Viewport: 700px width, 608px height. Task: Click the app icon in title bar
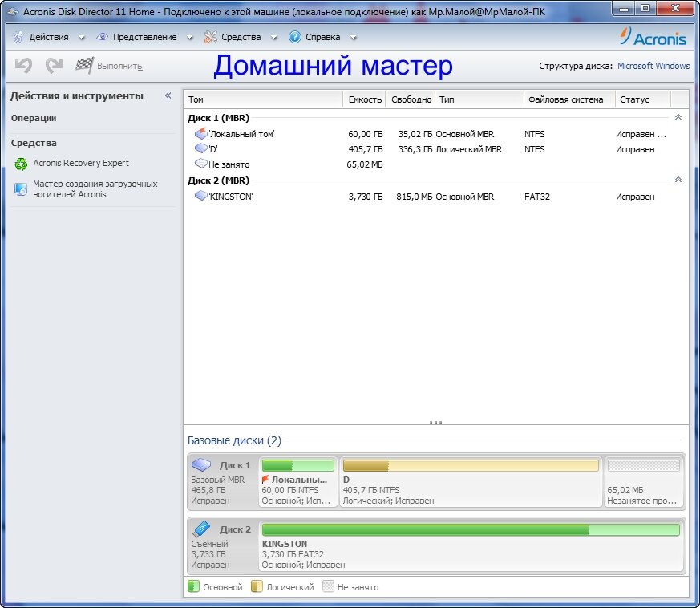13,11
